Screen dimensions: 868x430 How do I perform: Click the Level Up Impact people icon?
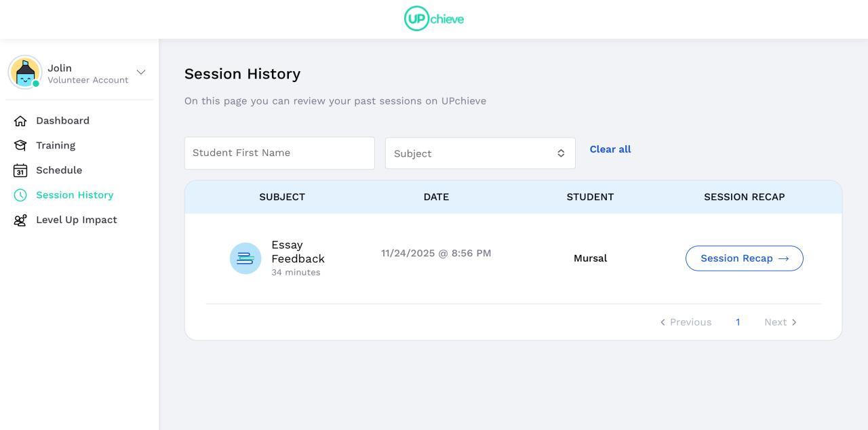pyautogui.click(x=20, y=220)
